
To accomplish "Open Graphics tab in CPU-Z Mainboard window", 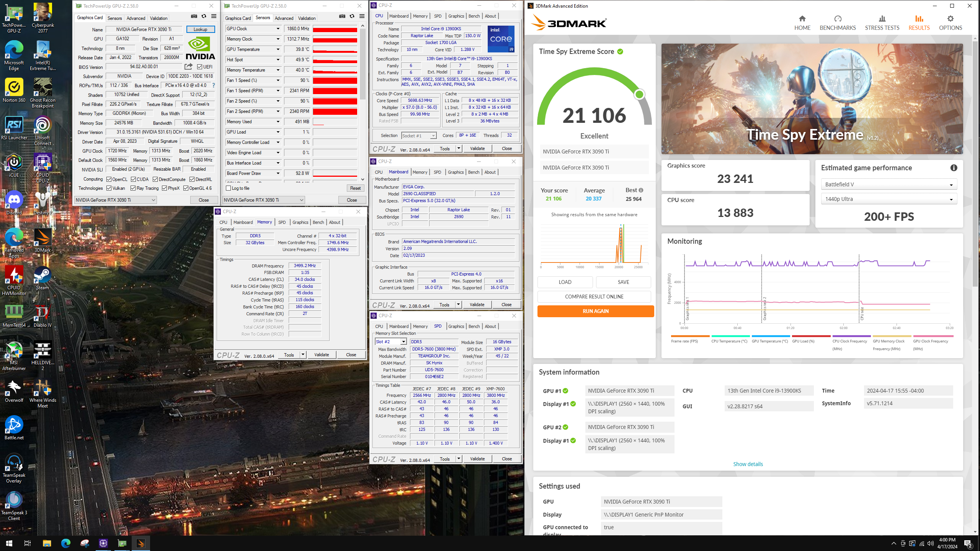I will 456,172.
